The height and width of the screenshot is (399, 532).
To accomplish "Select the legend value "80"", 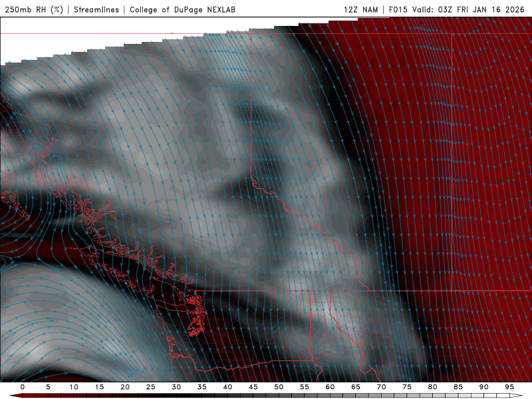I will point(433,387).
